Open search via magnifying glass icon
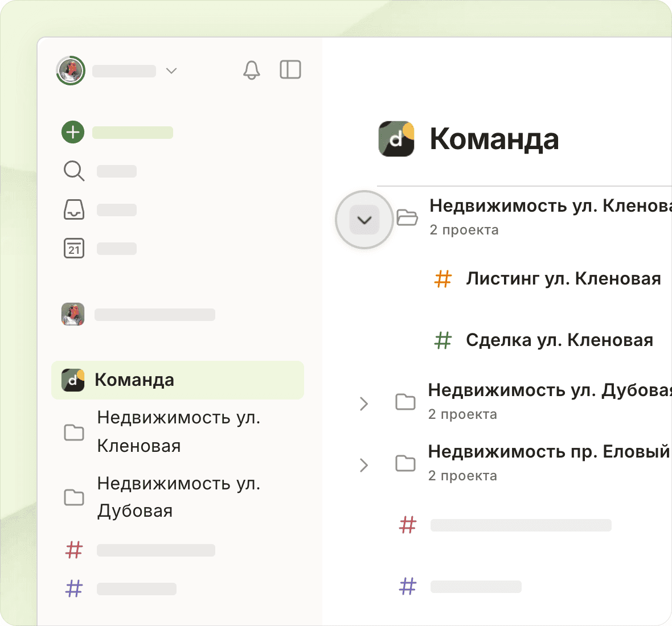The height and width of the screenshot is (626, 672). pos(73,171)
